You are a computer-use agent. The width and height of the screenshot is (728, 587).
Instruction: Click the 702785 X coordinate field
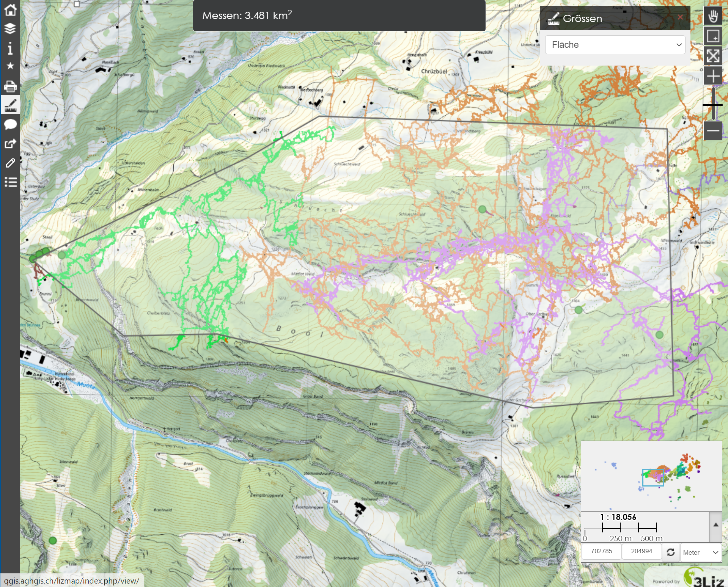click(601, 551)
